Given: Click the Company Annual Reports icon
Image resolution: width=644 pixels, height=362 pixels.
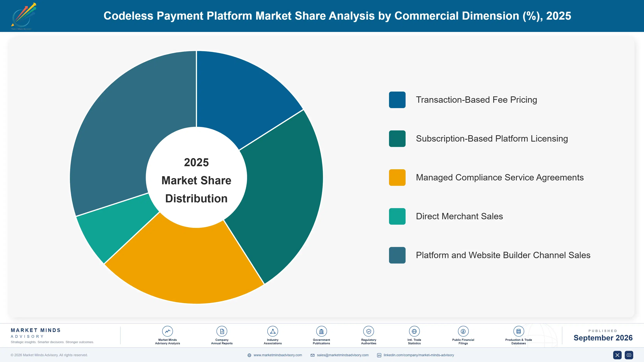Looking at the screenshot, I should (x=222, y=331).
